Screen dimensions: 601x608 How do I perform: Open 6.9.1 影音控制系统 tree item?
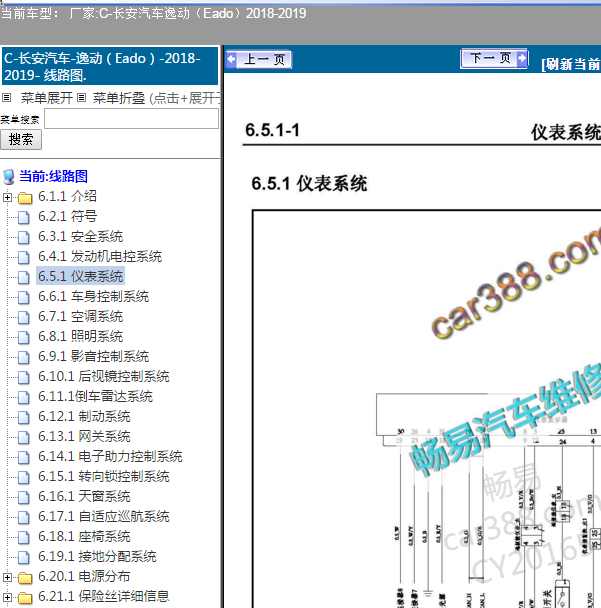click(93, 356)
